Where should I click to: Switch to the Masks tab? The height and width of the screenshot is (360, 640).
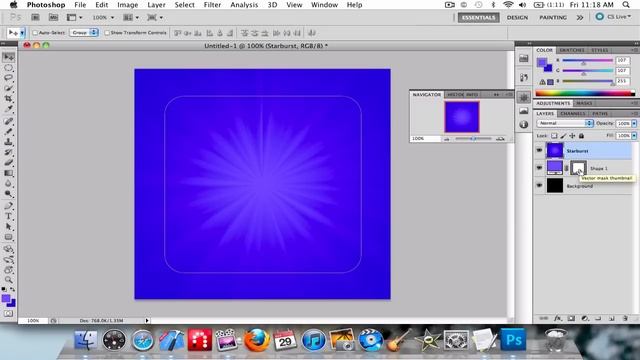pyautogui.click(x=584, y=103)
